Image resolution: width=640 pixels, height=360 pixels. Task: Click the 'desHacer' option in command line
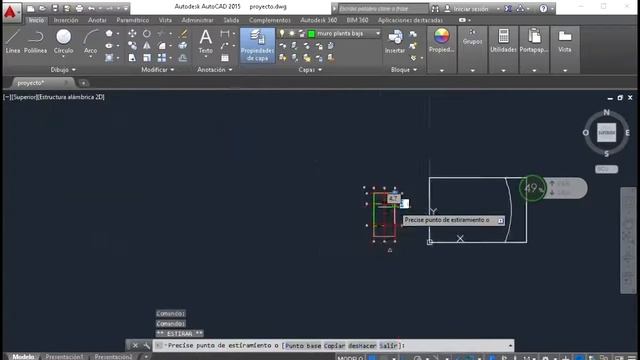[362, 346]
